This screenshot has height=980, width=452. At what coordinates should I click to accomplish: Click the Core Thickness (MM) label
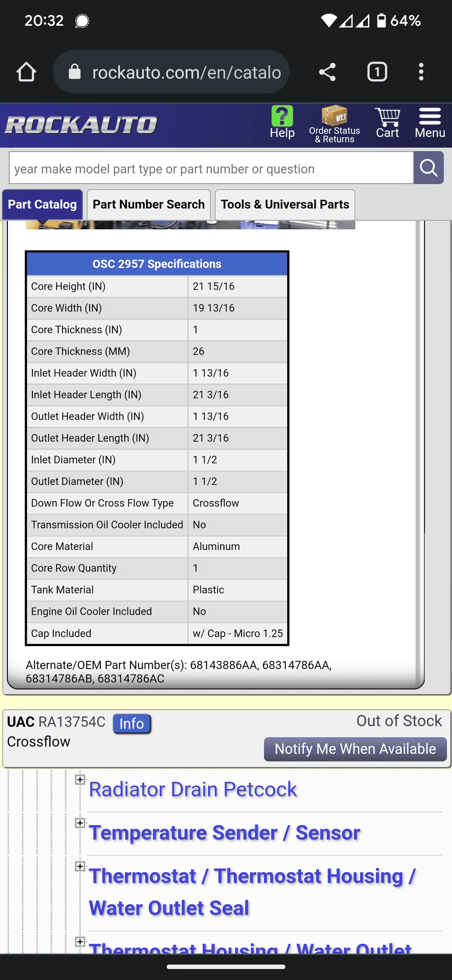pos(81,351)
